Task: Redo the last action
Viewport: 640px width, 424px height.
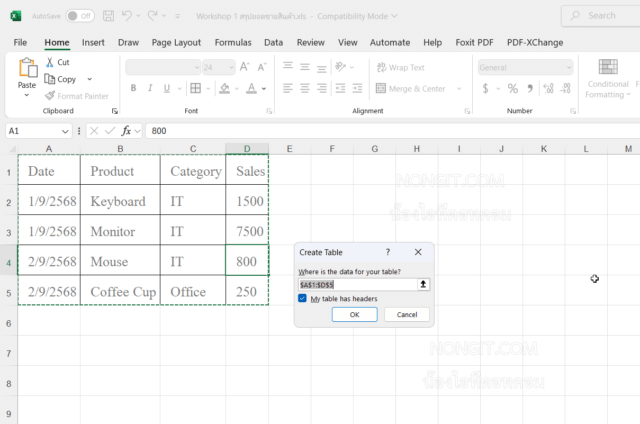Action: 152,16
